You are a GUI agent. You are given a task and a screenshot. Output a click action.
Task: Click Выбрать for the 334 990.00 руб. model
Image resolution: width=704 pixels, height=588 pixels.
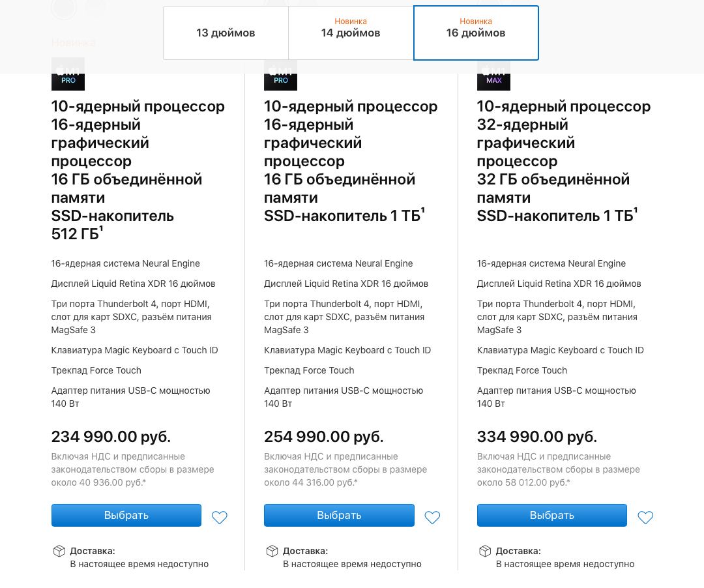coord(552,515)
